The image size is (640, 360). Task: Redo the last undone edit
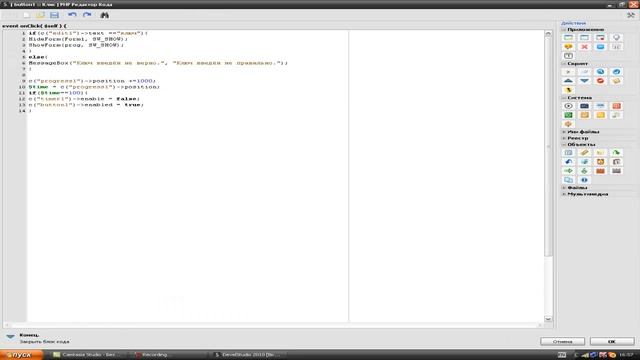tap(87, 15)
